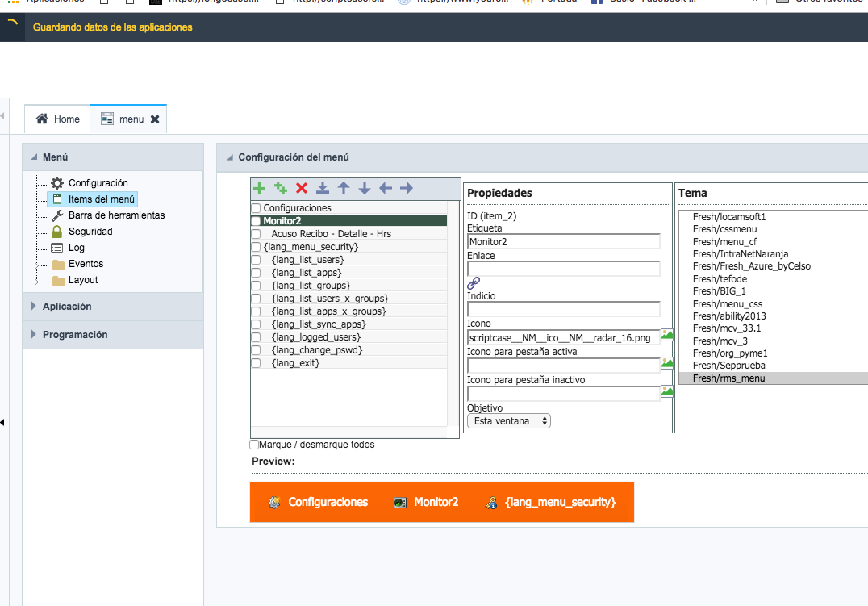Collapse the Menú panel section
This screenshot has width=868, height=606.
coord(35,157)
